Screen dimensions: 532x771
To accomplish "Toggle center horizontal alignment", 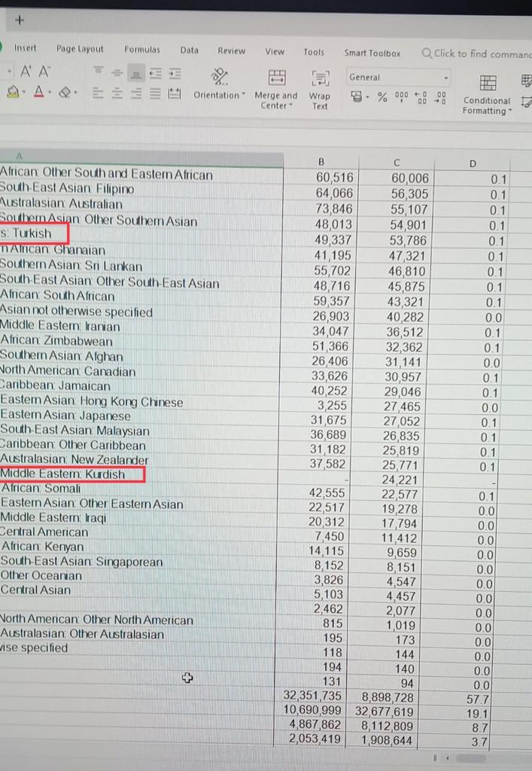I will coord(117,94).
